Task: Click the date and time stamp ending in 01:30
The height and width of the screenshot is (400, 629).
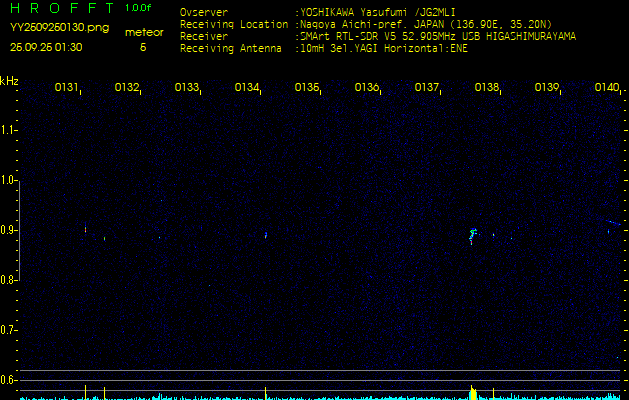Action: coord(46,47)
